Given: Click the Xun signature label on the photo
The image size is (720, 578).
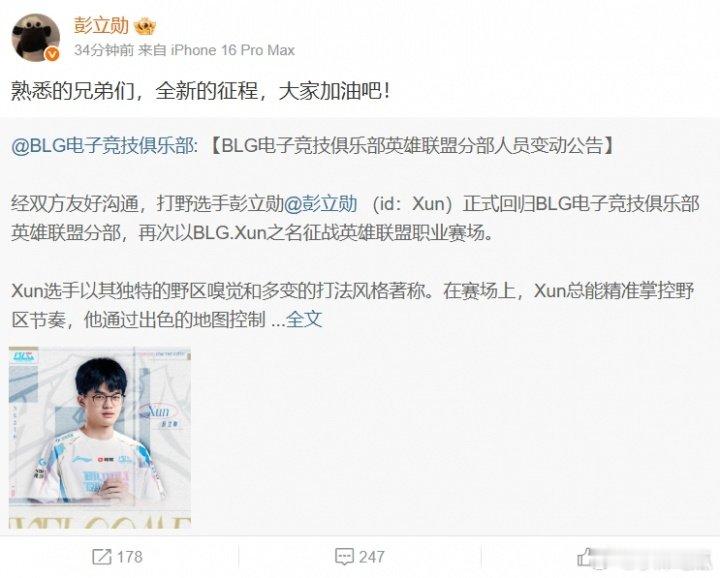Looking at the screenshot, I should (160, 412).
